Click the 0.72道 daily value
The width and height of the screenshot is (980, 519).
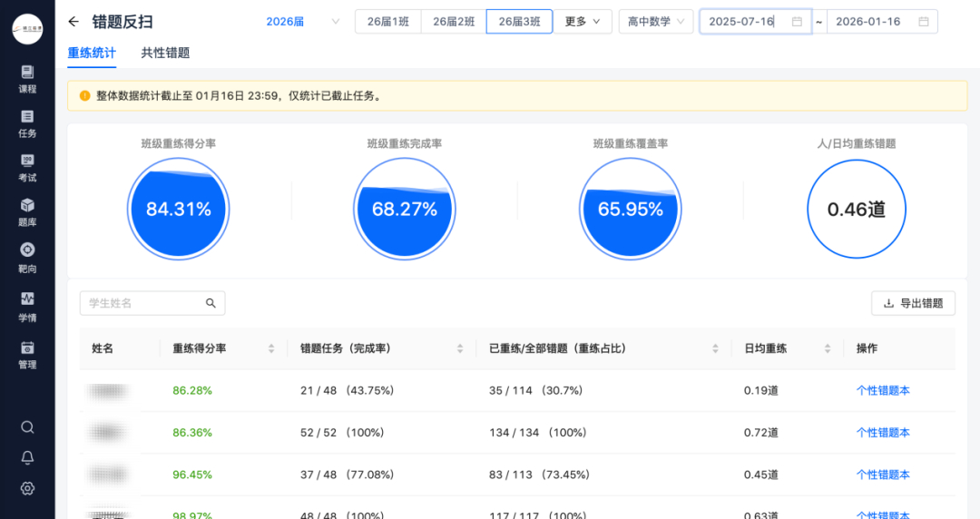click(x=760, y=432)
